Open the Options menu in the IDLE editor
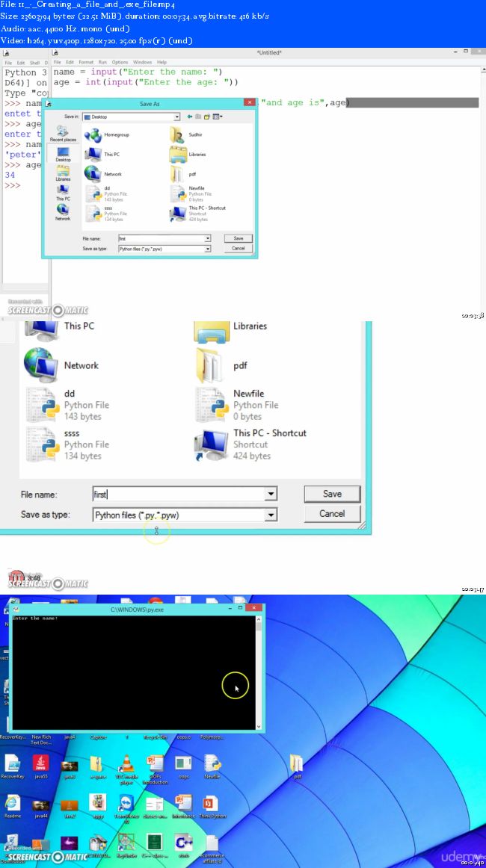Viewport: 486px width, 868px height. (x=120, y=62)
